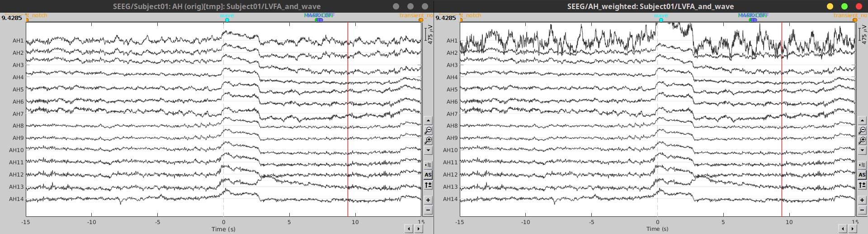Focus the AH (orig)[tmp] window title bar
Viewport: 868px width, 234px height.
(217, 6)
